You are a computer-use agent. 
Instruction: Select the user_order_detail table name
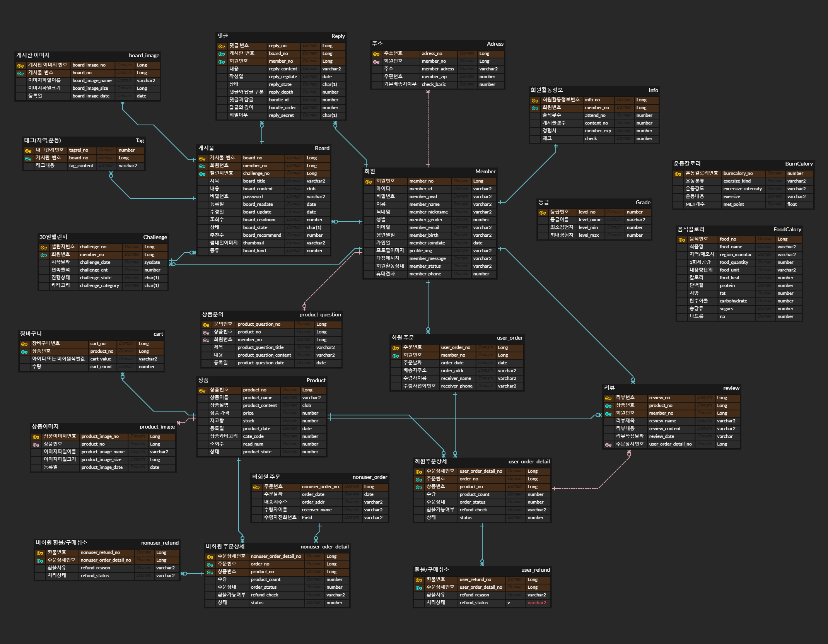pyautogui.click(x=529, y=461)
